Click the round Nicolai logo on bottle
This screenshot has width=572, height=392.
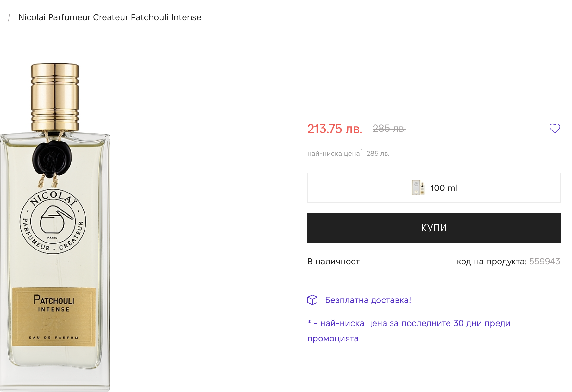[x=53, y=222]
